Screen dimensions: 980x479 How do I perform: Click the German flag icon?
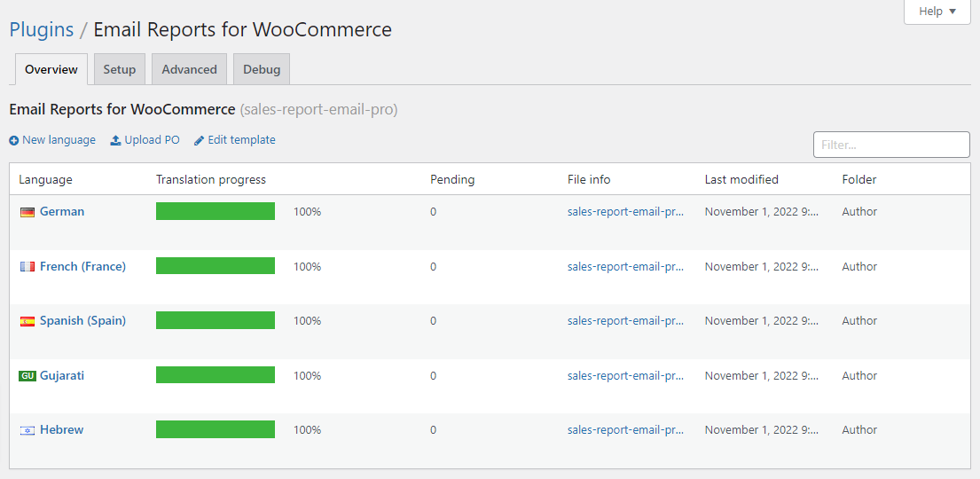tap(27, 212)
